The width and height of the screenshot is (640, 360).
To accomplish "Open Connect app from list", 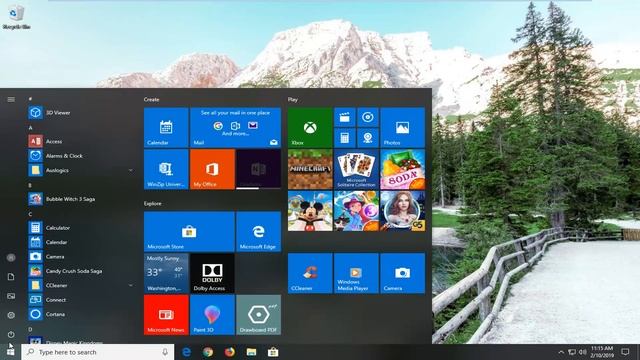I will click(x=81, y=300).
